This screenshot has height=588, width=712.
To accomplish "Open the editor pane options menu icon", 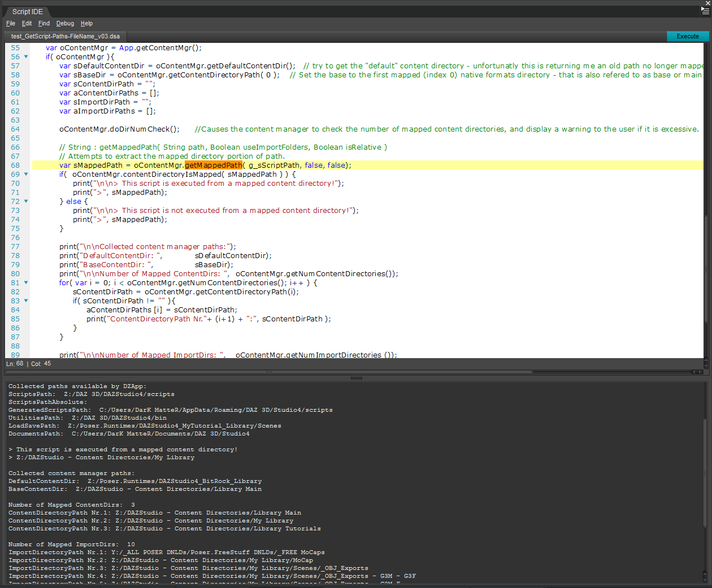I will pyautogui.click(x=706, y=10).
